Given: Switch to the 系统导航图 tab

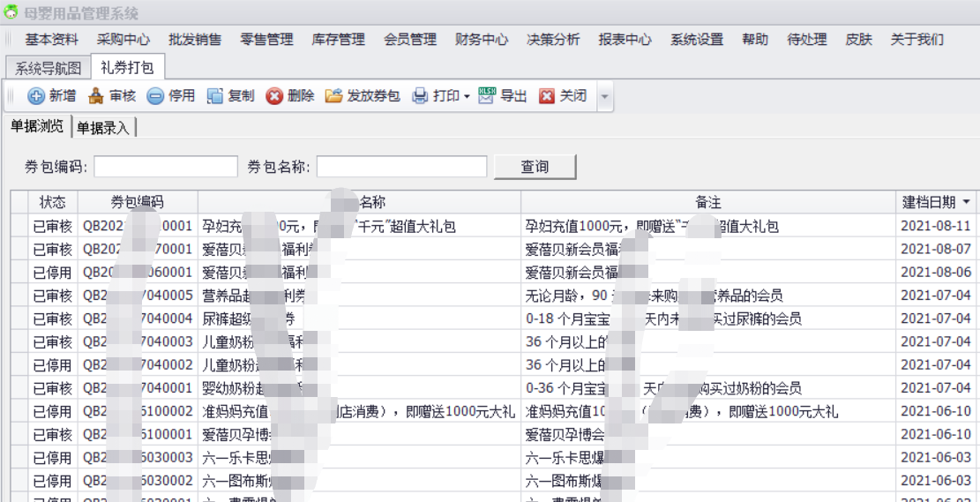Looking at the screenshot, I should [x=49, y=68].
